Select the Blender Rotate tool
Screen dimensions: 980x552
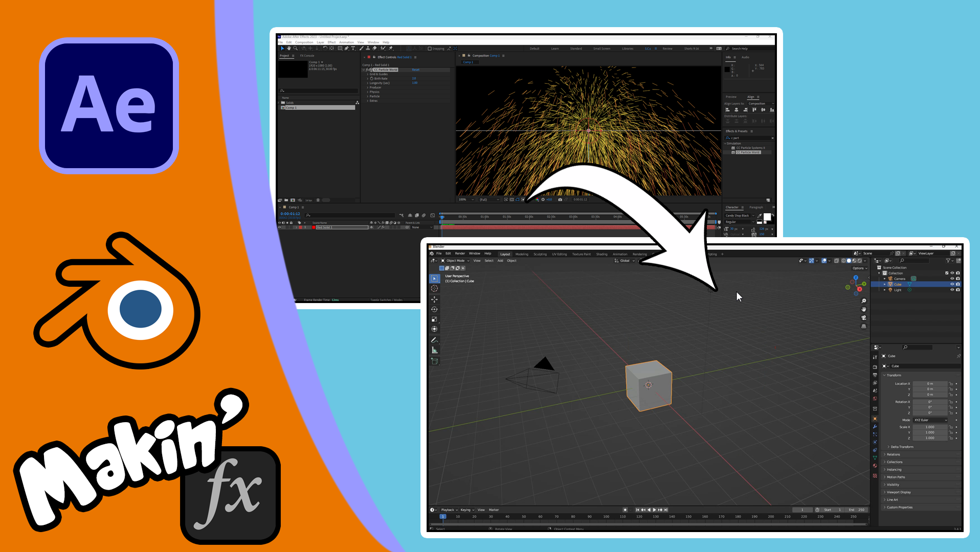(434, 309)
